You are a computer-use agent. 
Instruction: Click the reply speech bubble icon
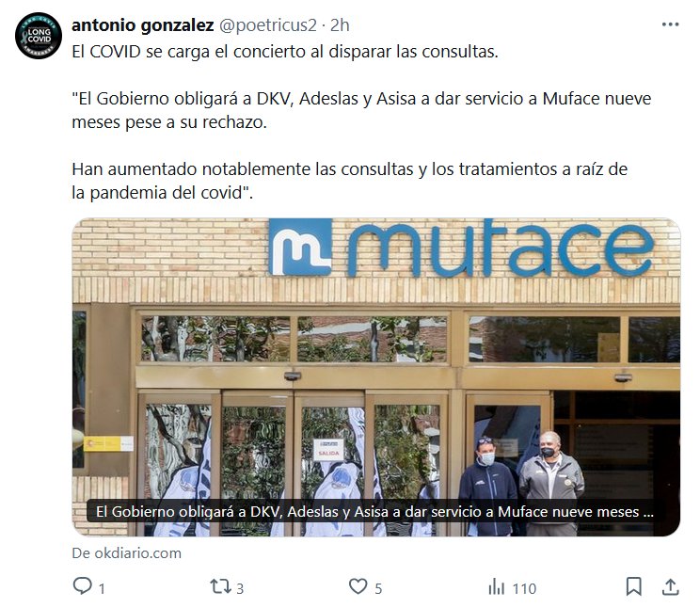(x=82, y=586)
